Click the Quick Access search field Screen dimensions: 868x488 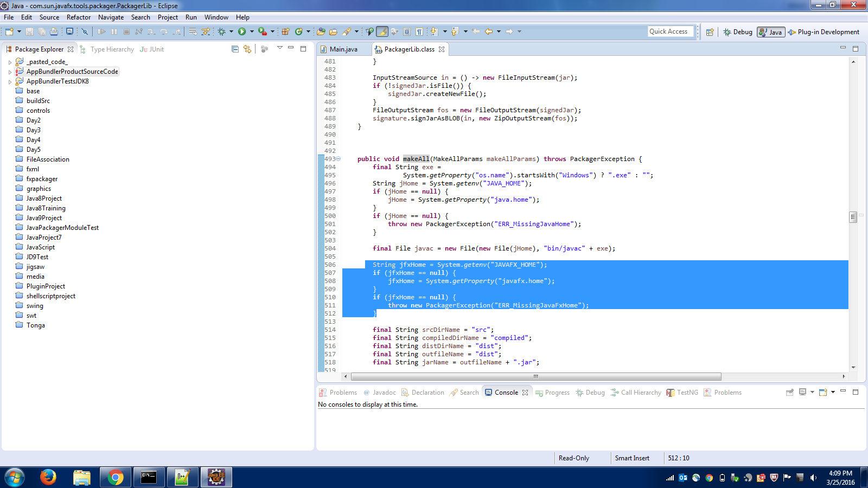(x=670, y=31)
